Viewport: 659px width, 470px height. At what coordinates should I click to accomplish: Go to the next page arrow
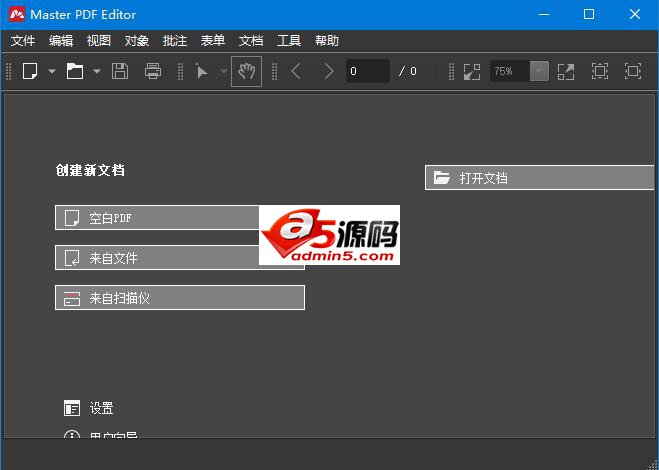[x=328, y=71]
